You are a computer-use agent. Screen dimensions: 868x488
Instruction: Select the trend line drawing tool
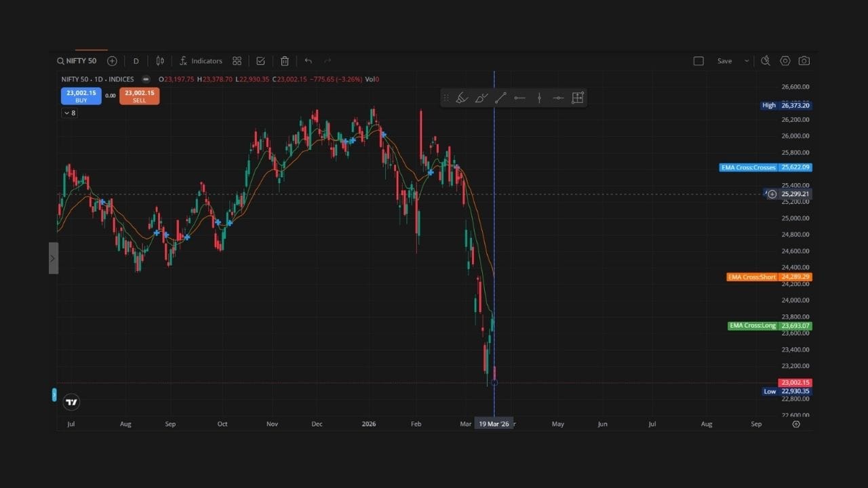pyautogui.click(x=500, y=98)
